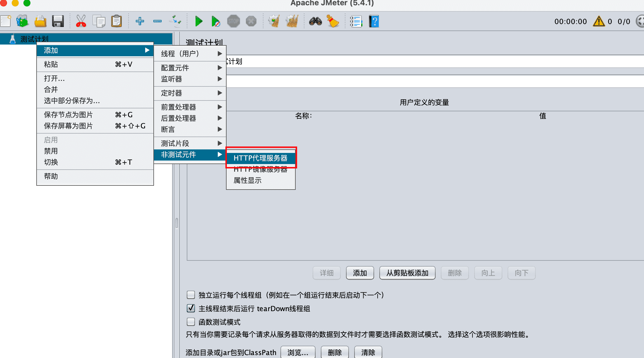The image size is (644, 358).
Task: Click the 向下 button under variables table
Action: (x=521, y=273)
